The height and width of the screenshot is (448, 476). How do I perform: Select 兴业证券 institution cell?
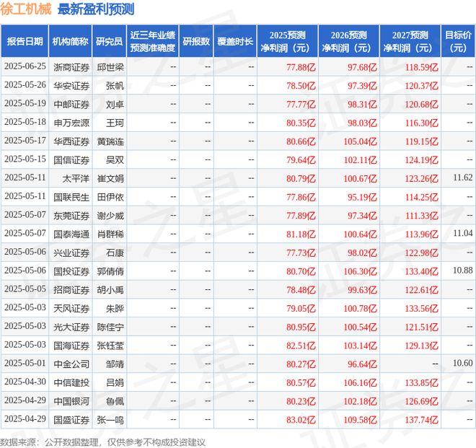click(71, 253)
